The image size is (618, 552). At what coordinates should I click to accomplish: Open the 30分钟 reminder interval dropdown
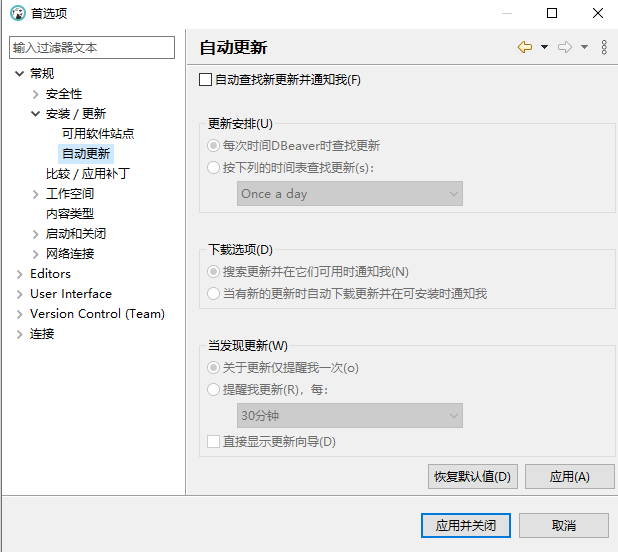(350, 415)
